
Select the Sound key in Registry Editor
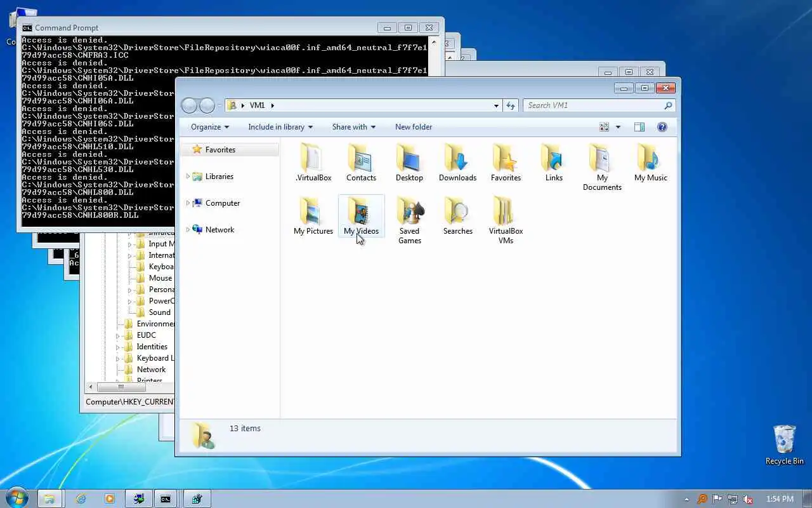[160, 312]
